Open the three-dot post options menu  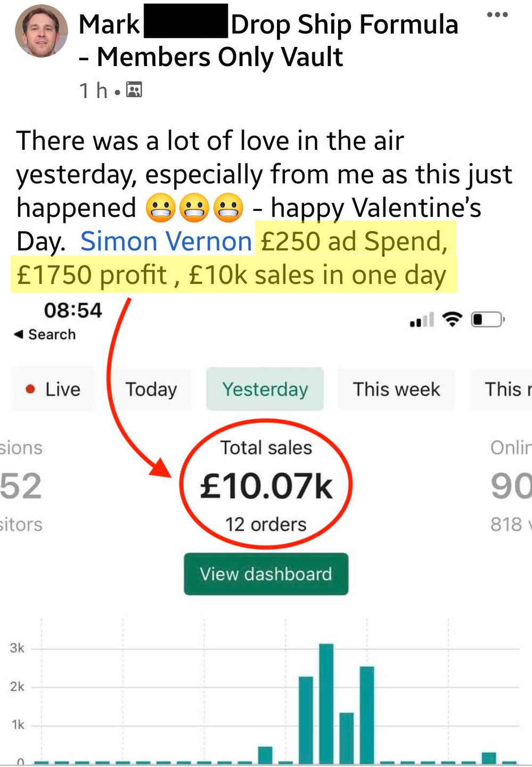tap(497, 15)
